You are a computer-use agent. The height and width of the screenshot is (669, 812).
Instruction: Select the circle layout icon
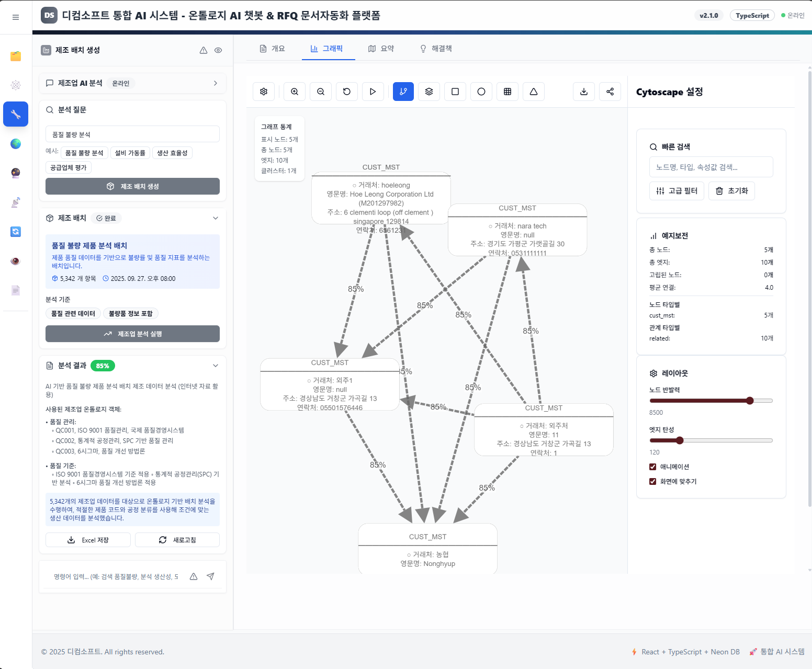(481, 92)
